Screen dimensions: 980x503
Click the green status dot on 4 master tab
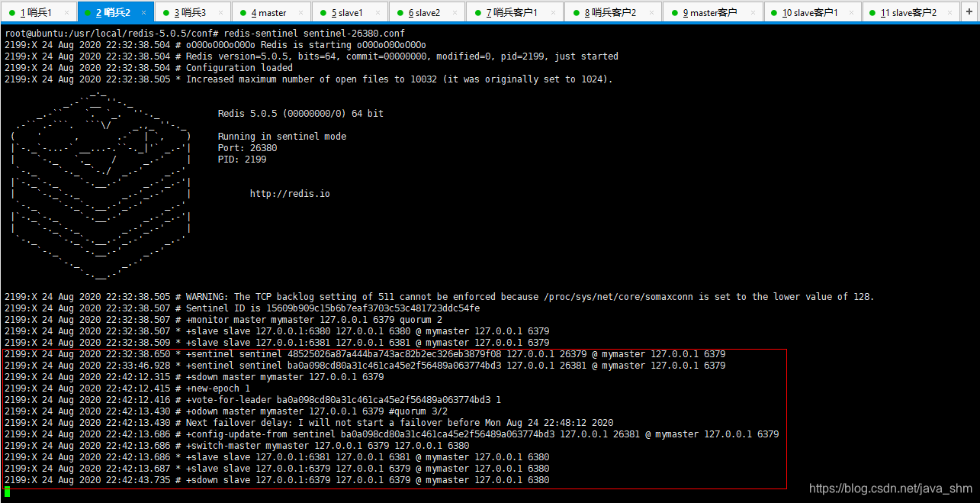243,13
